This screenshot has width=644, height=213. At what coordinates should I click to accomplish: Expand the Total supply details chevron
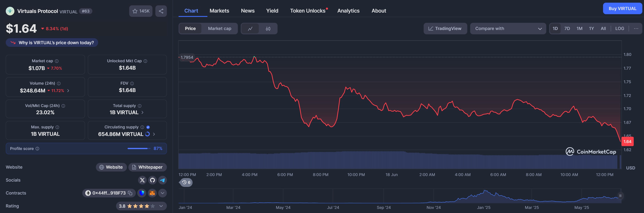pos(143,112)
